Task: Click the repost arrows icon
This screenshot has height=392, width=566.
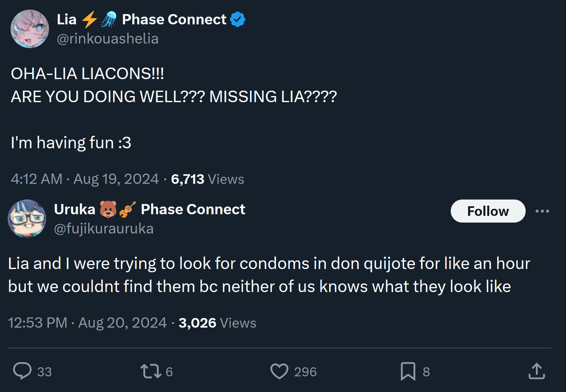Action: 151,371
